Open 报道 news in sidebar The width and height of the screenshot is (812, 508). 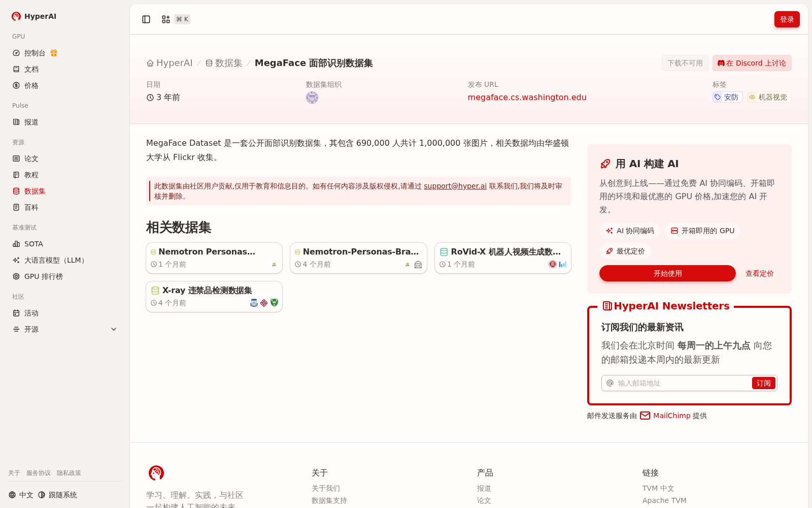click(65, 122)
